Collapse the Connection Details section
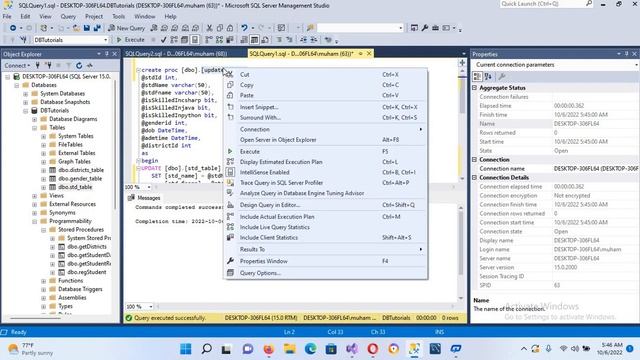Image resolution: width=640 pixels, height=360 pixels. 474,178
